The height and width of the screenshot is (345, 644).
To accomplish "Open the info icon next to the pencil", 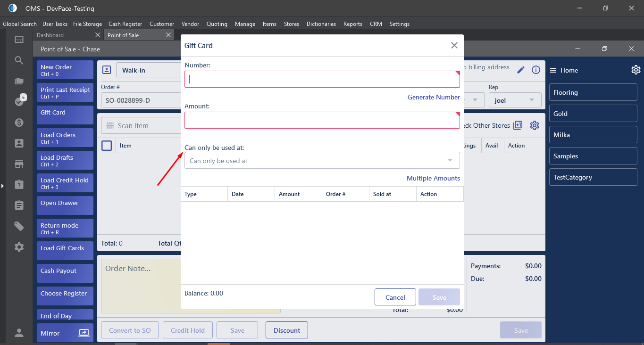I will 536,70.
